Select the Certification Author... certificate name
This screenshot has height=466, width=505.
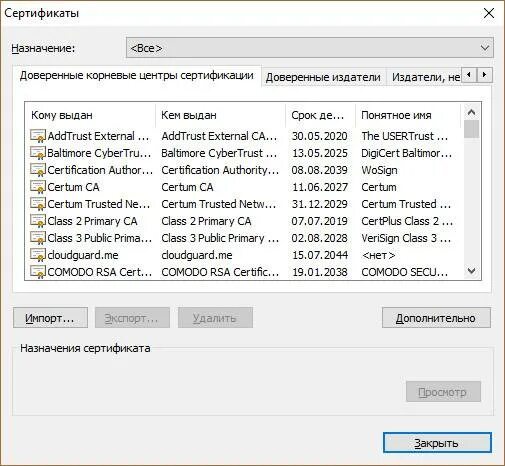point(100,170)
